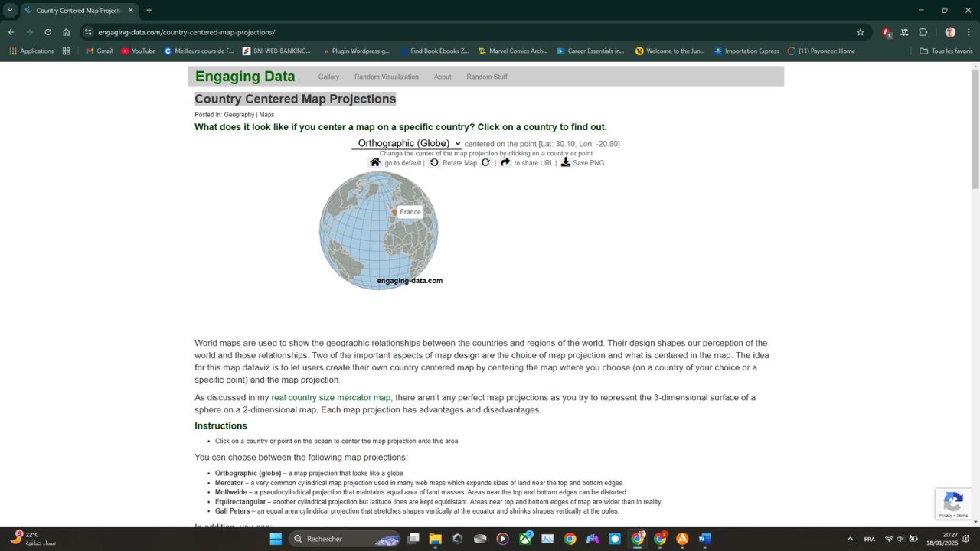Open the Random Visualization menu
Viewport: 980px width, 551px height.
click(385, 77)
